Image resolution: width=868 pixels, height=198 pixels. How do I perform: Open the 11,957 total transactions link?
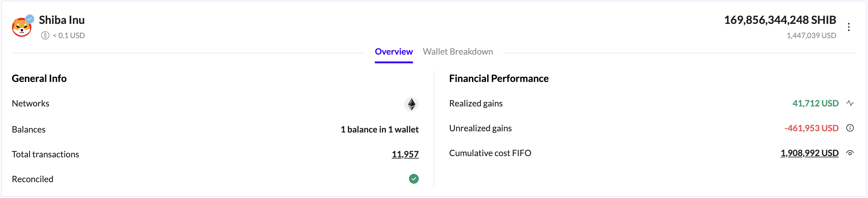[x=405, y=154]
